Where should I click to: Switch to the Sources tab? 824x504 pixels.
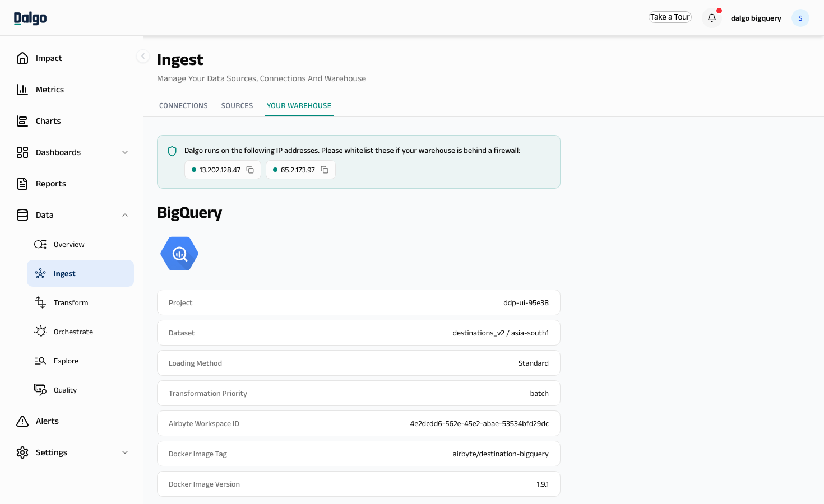(237, 106)
